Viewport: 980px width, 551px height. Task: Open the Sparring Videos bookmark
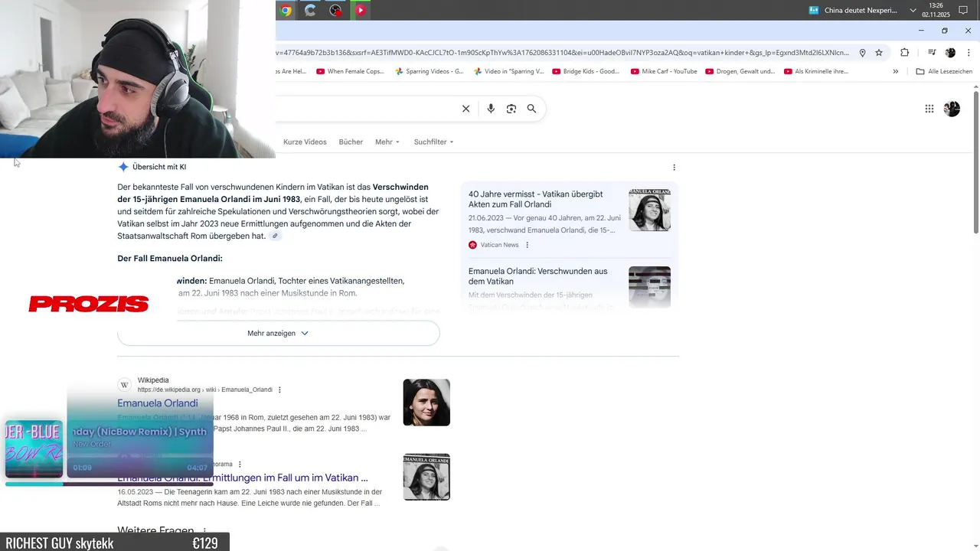click(x=429, y=71)
